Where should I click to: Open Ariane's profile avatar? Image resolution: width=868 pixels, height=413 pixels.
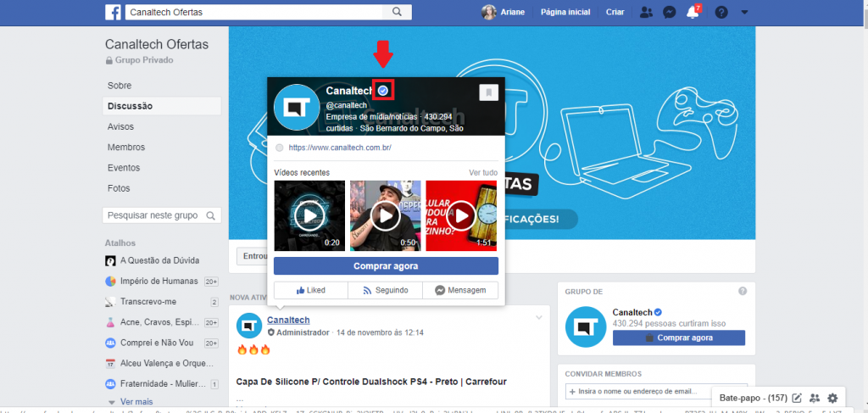coord(489,12)
